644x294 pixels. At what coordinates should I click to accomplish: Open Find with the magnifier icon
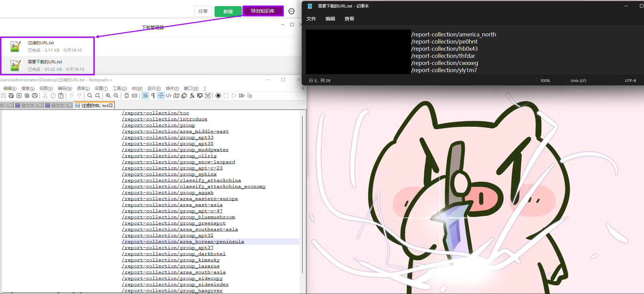90,96
